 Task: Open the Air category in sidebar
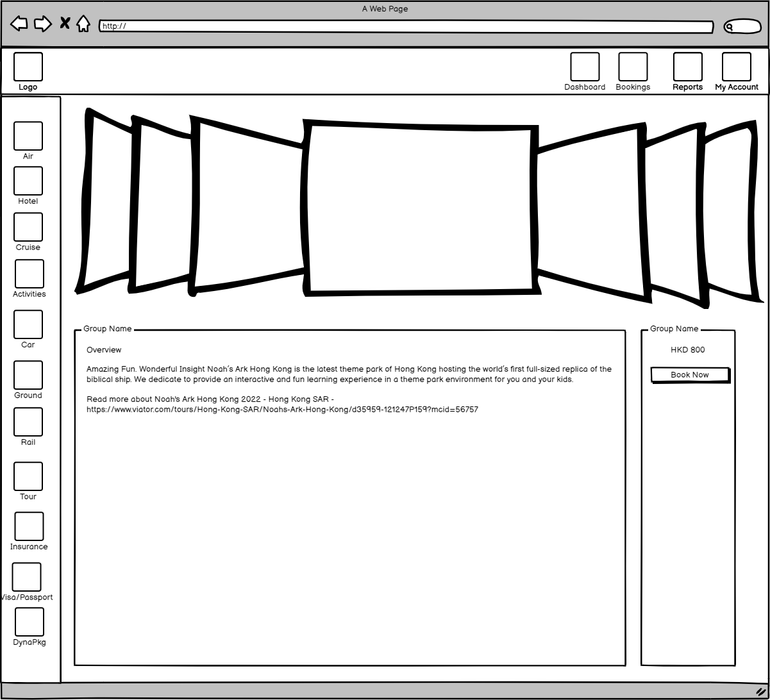pyautogui.click(x=28, y=137)
